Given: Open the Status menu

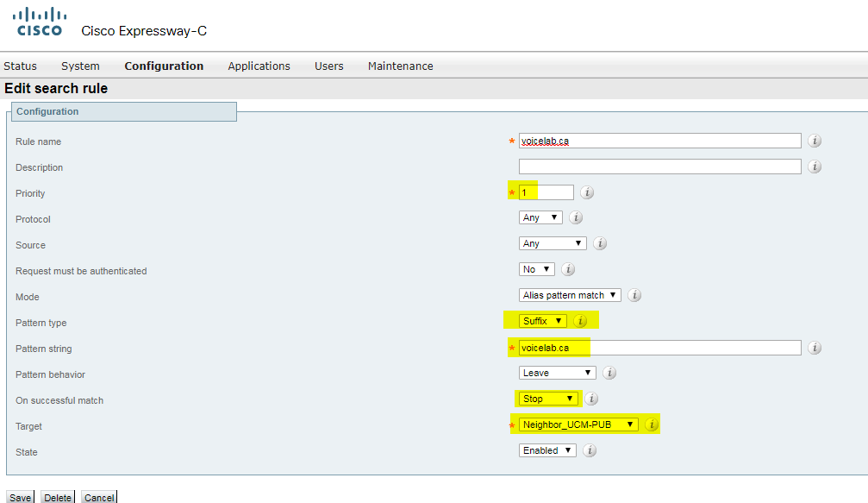Looking at the screenshot, I should (20, 66).
